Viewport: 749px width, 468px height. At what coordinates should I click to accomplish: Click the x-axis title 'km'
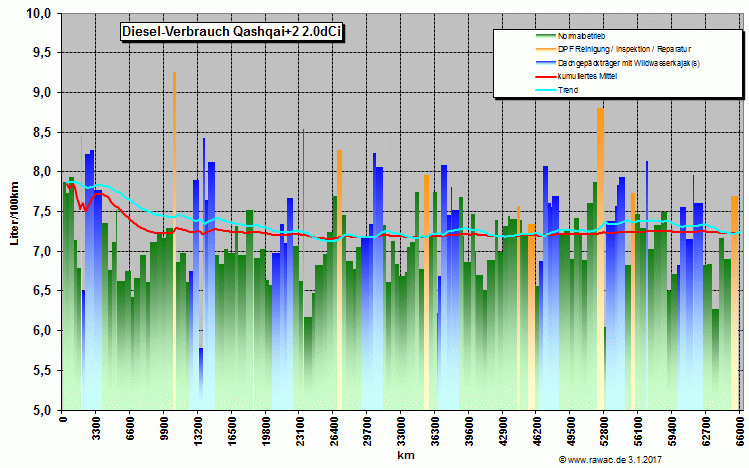tap(406, 455)
